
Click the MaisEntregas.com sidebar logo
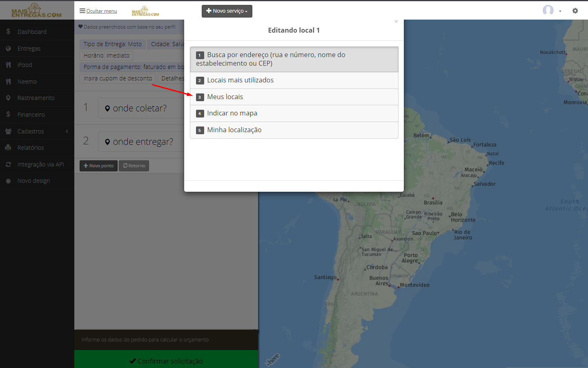(x=36, y=11)
